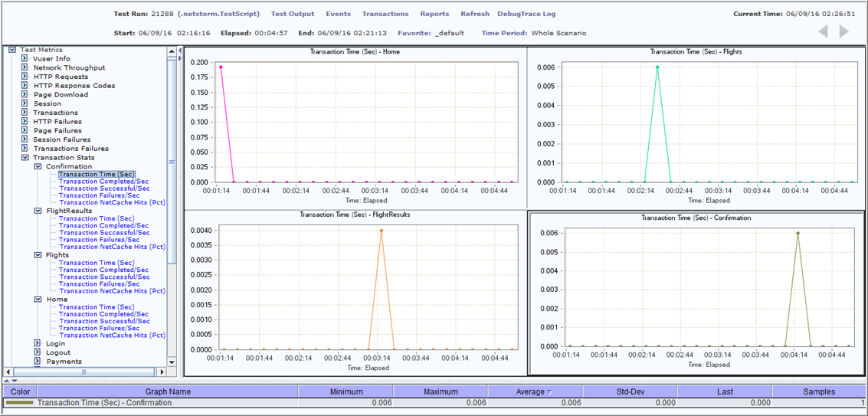The height and width of the screenshot is (416, 868).
Task: Open the Test Output menu
Action: coord(293,14)
